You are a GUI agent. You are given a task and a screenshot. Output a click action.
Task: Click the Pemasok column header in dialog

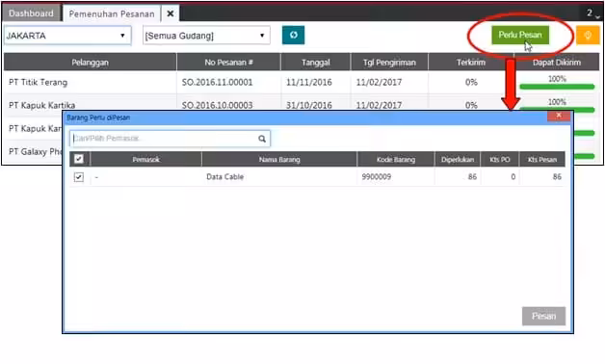coord(145,159)
